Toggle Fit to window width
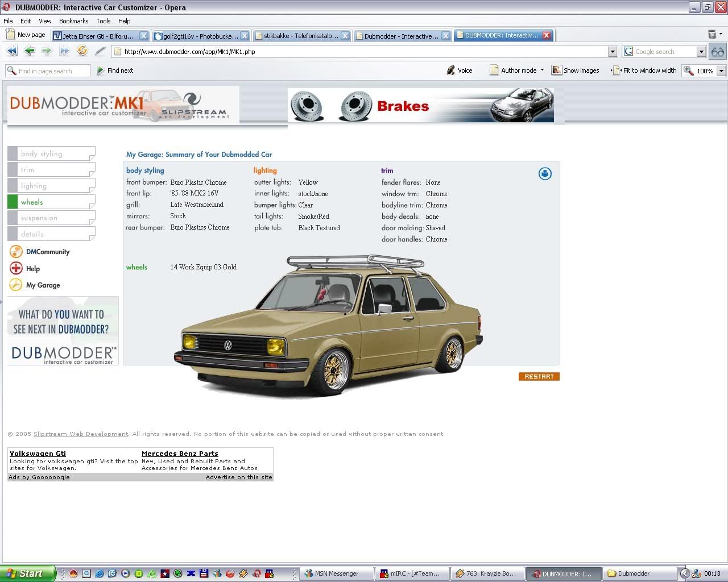The image size is (728, 582). (x=644, y=70)
